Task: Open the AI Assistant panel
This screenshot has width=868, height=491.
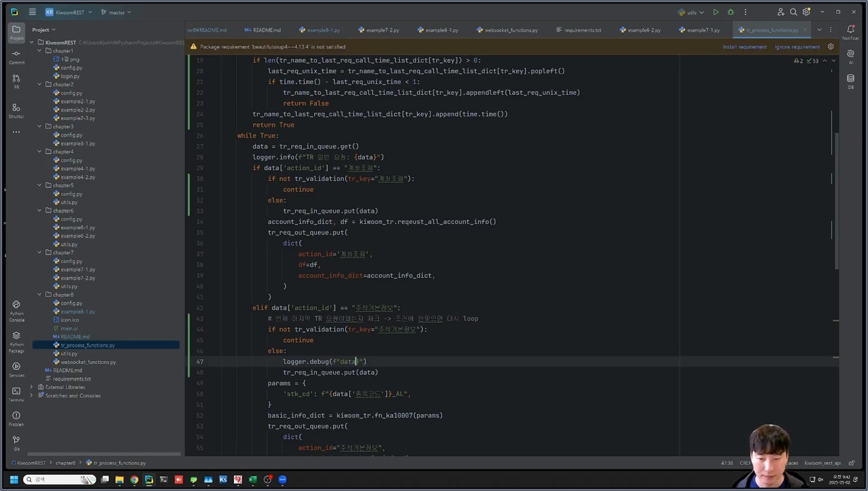Action: point(851,56)
